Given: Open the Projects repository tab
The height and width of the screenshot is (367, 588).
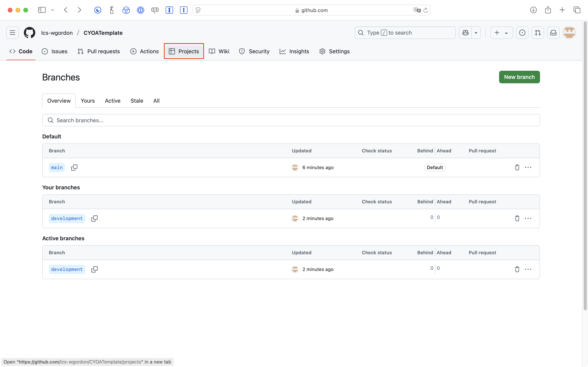Looking at the screenshot, I should [x=184, y=51].
